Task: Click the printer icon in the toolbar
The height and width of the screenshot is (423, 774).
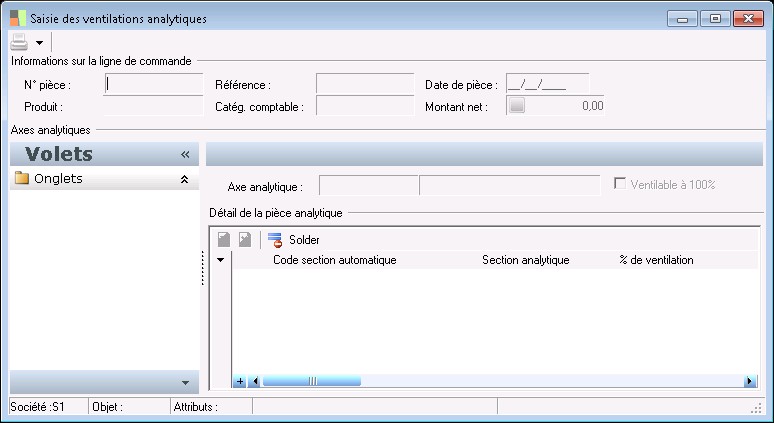Action: (19, 42)
